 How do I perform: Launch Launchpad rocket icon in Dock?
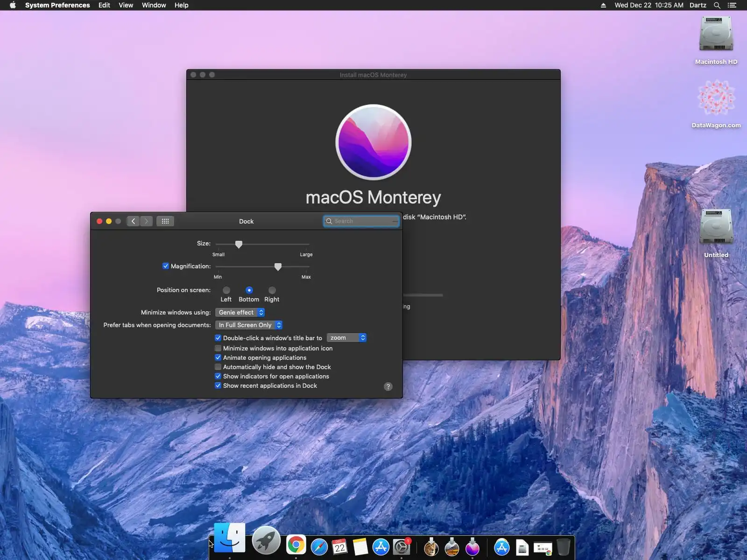coord(266,540)
